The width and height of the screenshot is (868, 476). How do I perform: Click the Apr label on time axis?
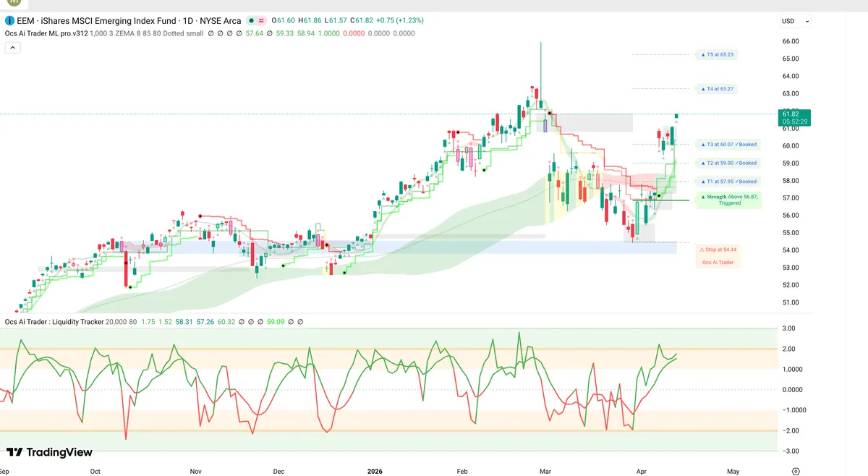click(x=643, y=471)
